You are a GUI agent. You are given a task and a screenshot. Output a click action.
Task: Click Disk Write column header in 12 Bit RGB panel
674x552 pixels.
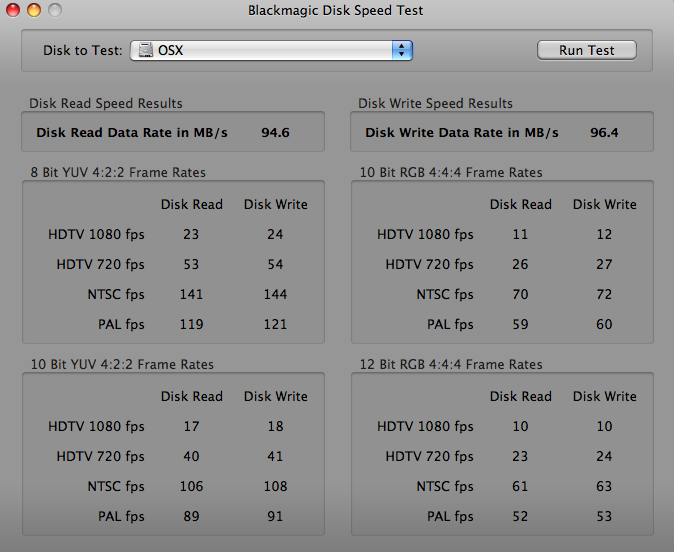[605, 397]
